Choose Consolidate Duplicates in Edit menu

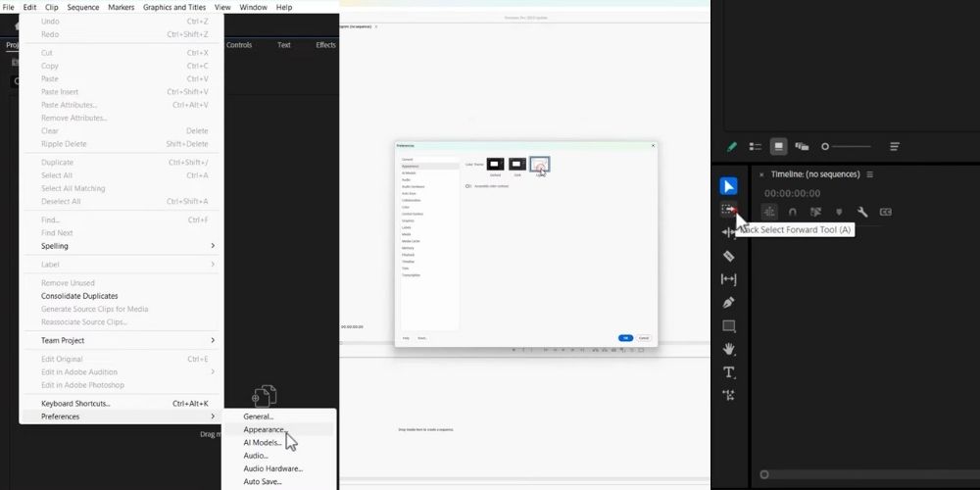[122, 296]
